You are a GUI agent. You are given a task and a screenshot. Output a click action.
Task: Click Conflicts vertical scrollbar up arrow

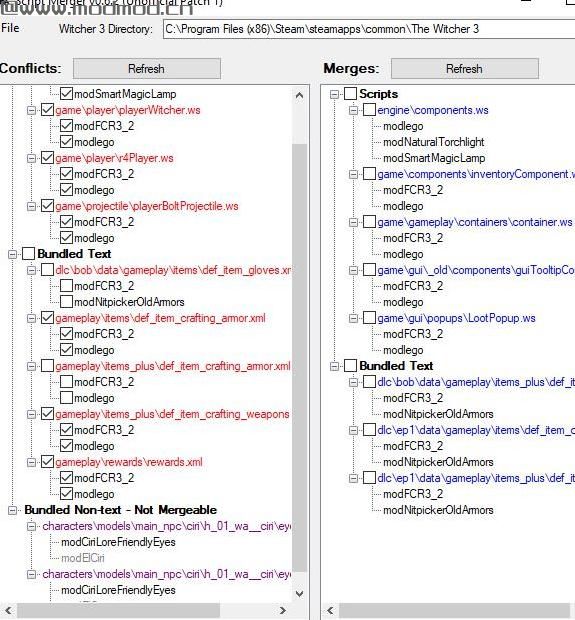(299, 95)
